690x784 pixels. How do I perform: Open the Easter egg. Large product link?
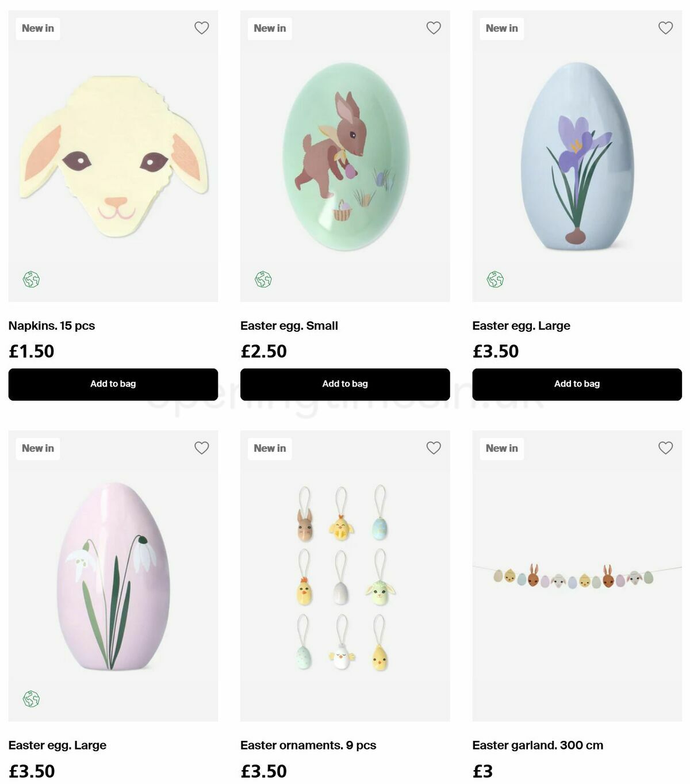520,326
